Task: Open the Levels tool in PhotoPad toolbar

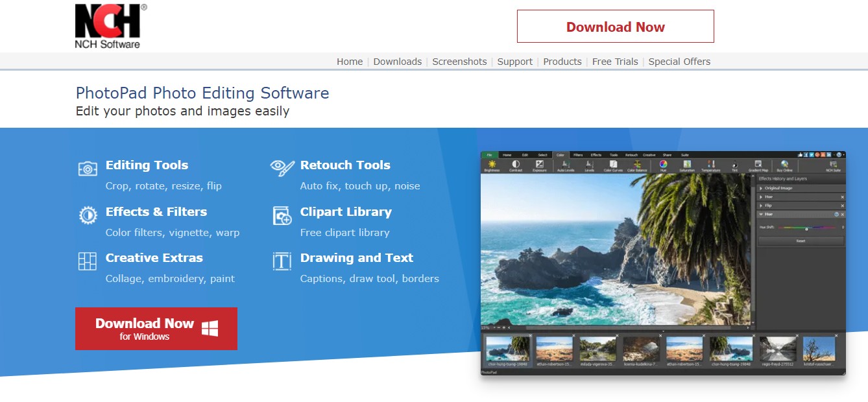Action: coord(590,166)
